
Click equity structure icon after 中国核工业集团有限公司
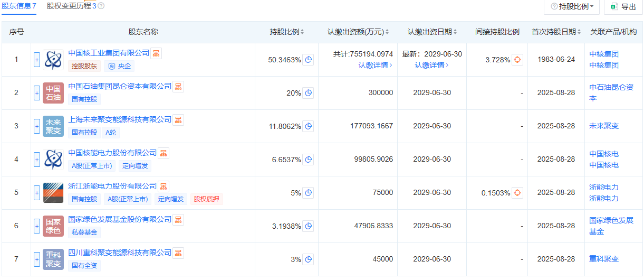pos(156,53)
